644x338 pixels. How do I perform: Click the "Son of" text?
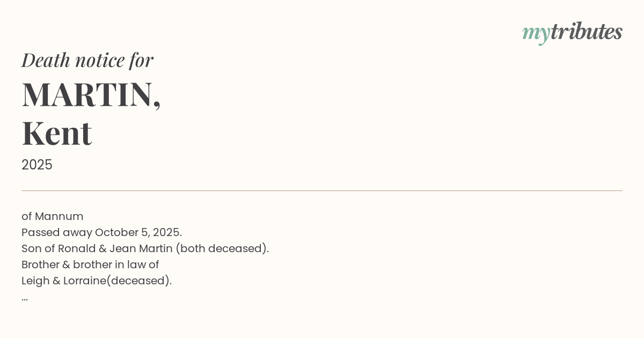pos(38,248)
